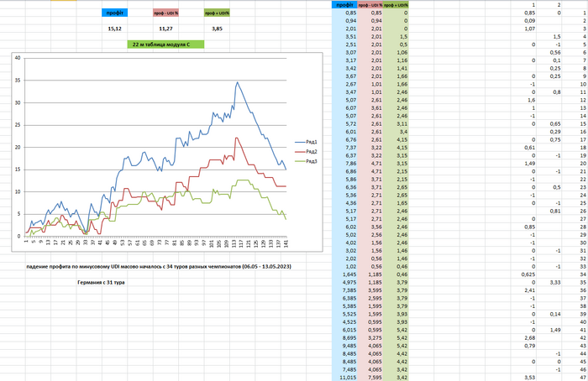
Task: Click the blue column cell 9,485
Action: point(344,346)
